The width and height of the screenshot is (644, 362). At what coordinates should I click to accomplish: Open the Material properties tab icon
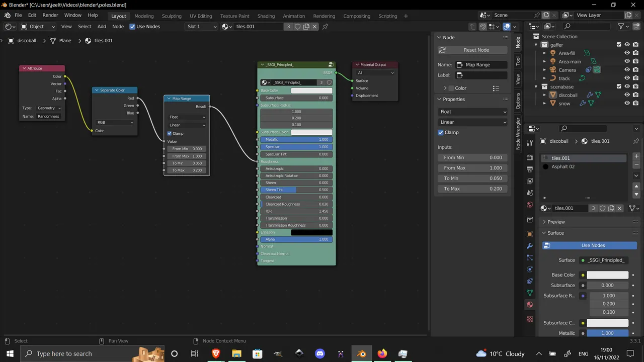pos(530,304)
